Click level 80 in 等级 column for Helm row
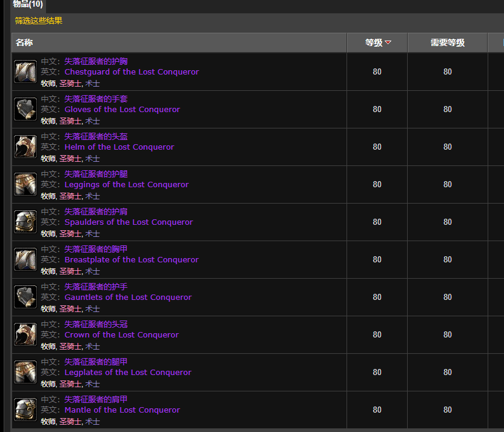This screenshot has height=432, width=504. 377,147
